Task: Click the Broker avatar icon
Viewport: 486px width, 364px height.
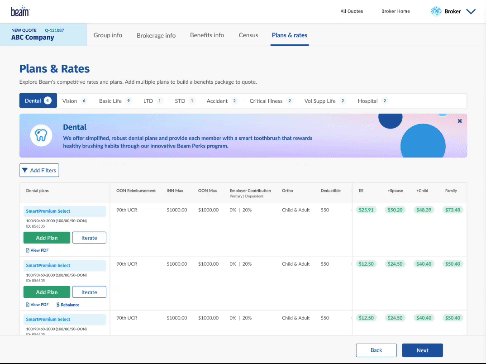Action: click(436, 11)
